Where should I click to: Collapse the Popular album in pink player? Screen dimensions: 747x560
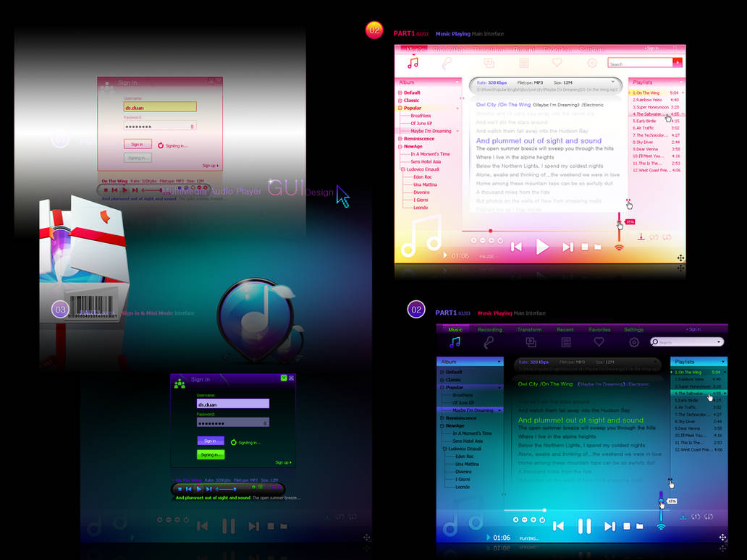[x=400, y=108]
